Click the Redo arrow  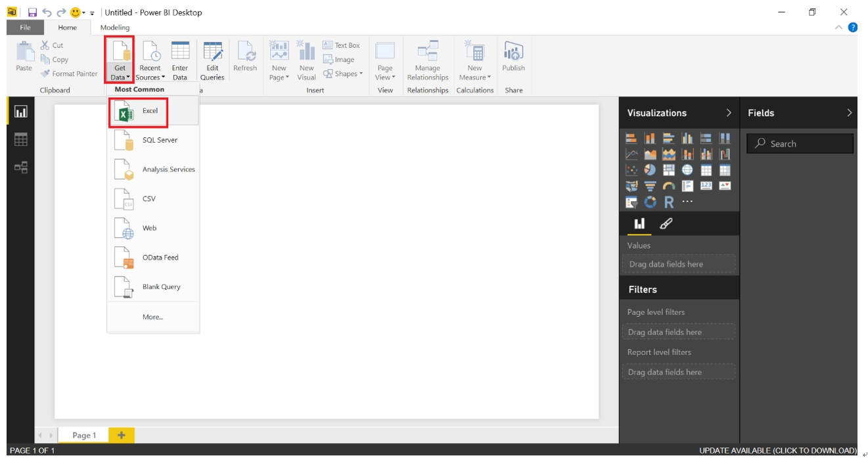click(60, 12)
